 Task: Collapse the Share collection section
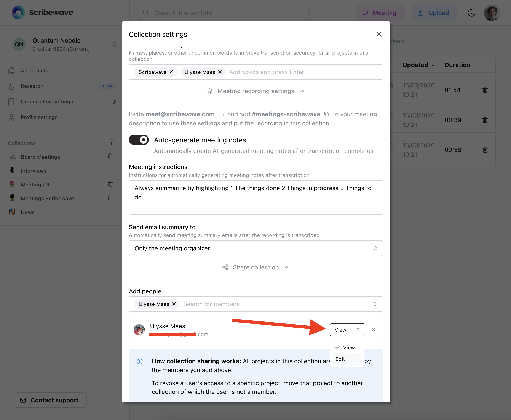[256, 267]
